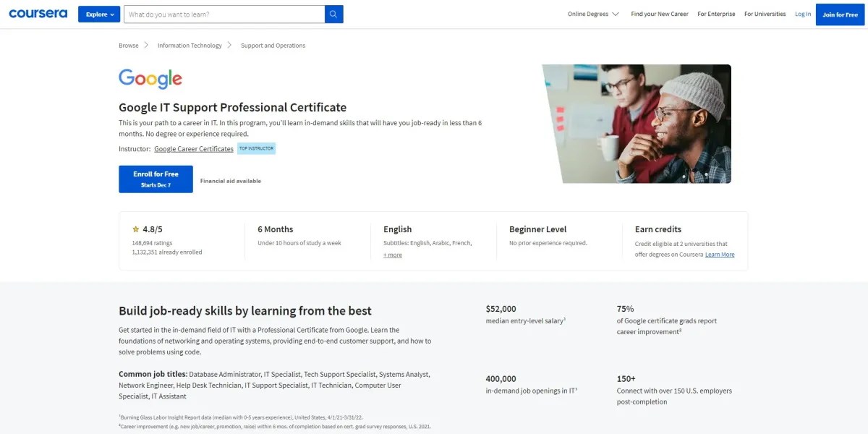Click the Coursera logo
This screenshot has height=434, width=868.
38,13
